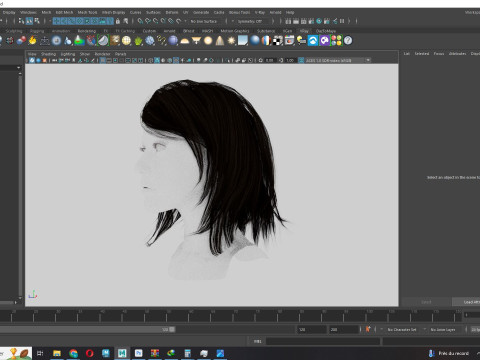Toggle snap to curves on status line
Screen dimensions: 480x360
[148, 21]
